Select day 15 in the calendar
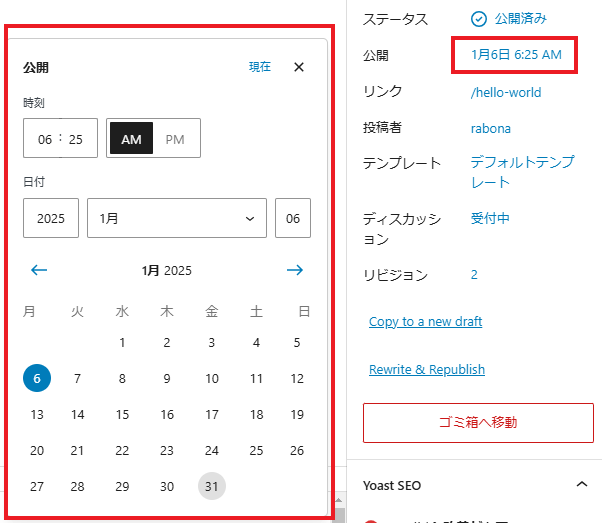The width and height of the screenshot is (602, 523). (122, 414)
